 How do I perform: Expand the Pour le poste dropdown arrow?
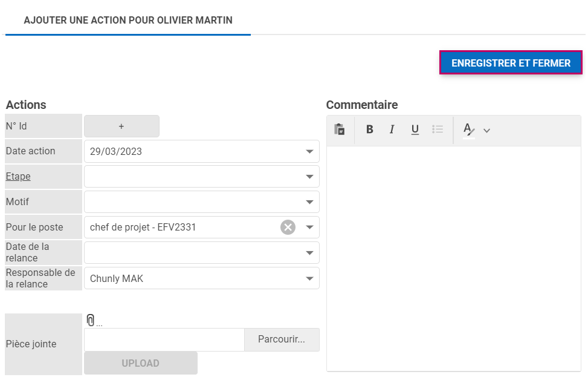309,228
